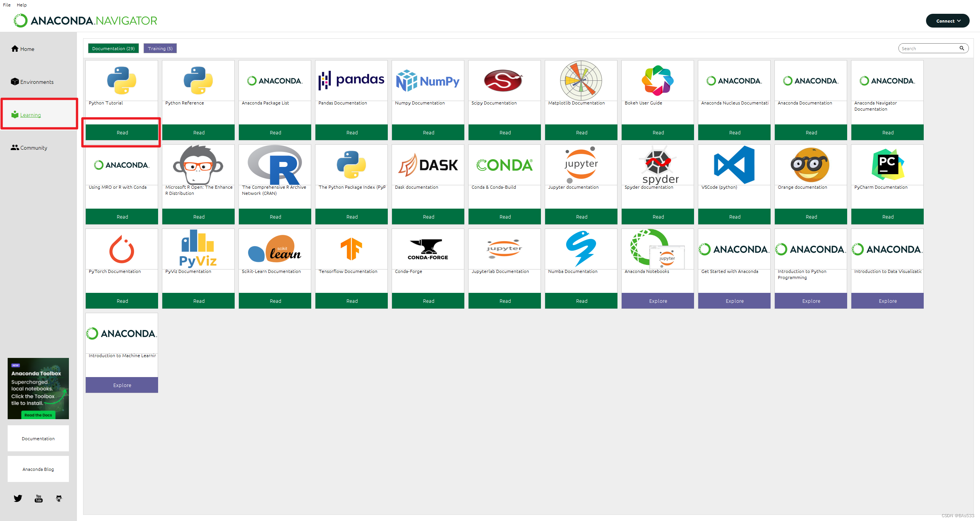Read The Python Package Index
Viewport: 980px width, 521px height.
351,217
